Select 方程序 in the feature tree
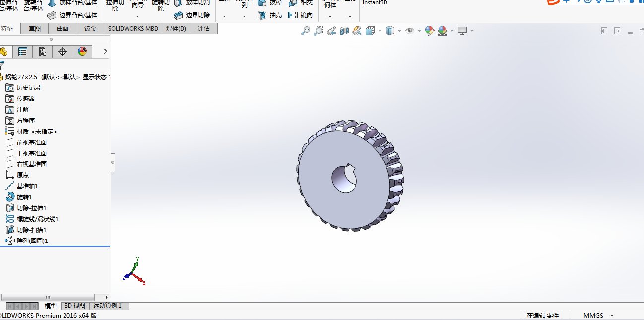Viewport: 644px width, 320px height. (20, 120)
